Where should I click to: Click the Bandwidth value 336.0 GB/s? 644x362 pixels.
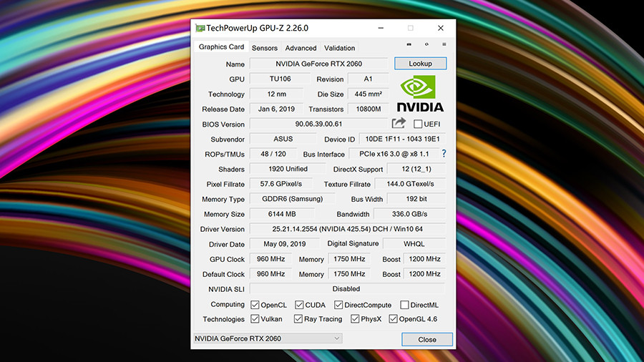click(x=409, y=214)
